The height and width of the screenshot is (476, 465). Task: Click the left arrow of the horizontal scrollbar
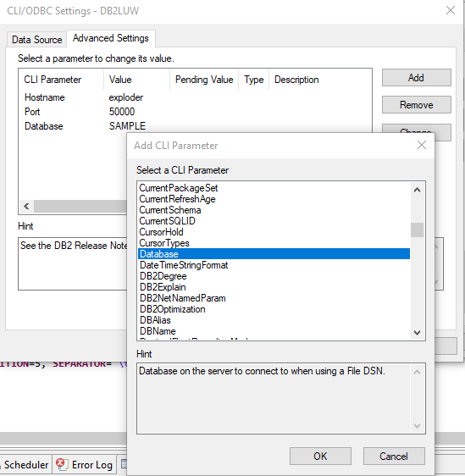coord(26,207)
